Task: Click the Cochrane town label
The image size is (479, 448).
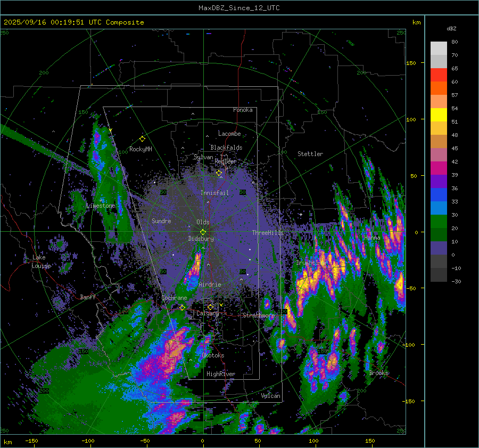Action: [174, 298]
